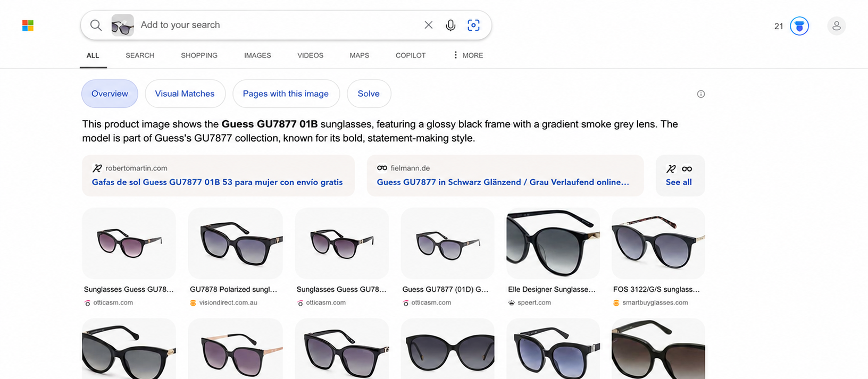Screen dimensions: 868x379
Task: Switch to the VIDEOS tab
Action: pyautogui.click(x=310, y=55)
